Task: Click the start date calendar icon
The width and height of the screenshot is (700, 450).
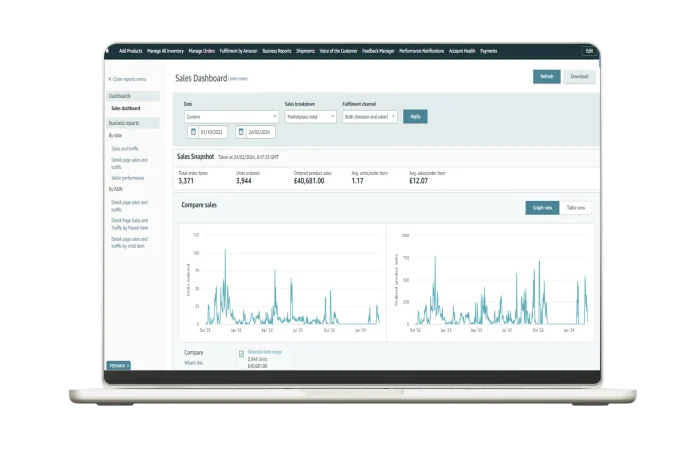Action: [x=192, y=132]
